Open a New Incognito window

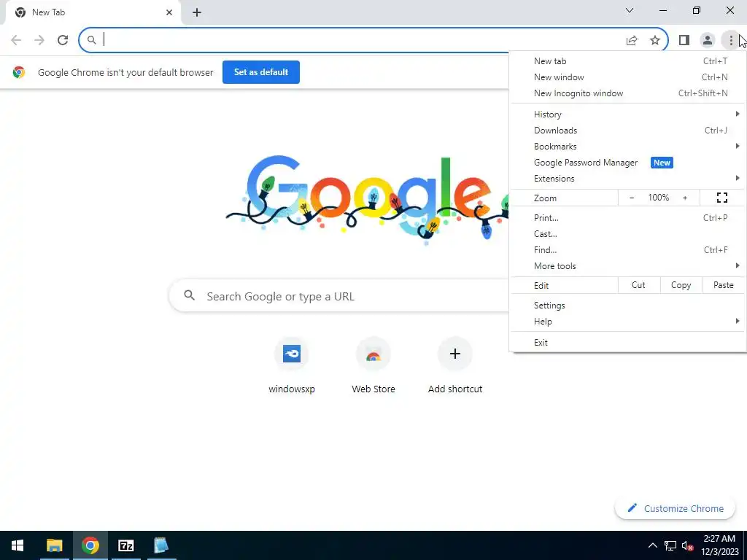[x=628, y=93]
